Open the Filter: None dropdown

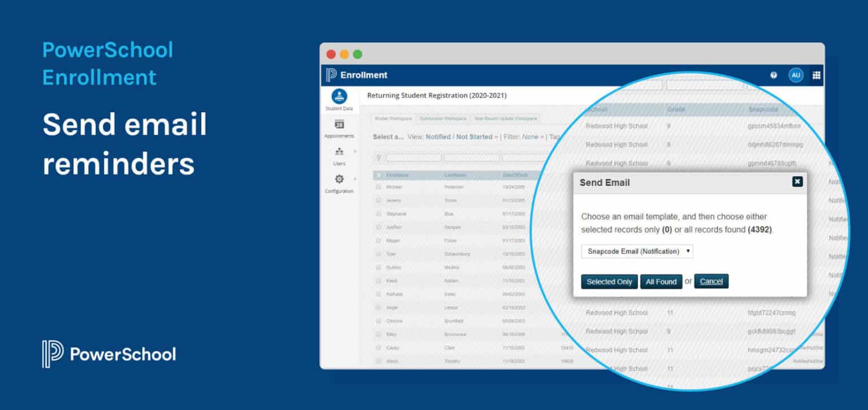(530, 136)
